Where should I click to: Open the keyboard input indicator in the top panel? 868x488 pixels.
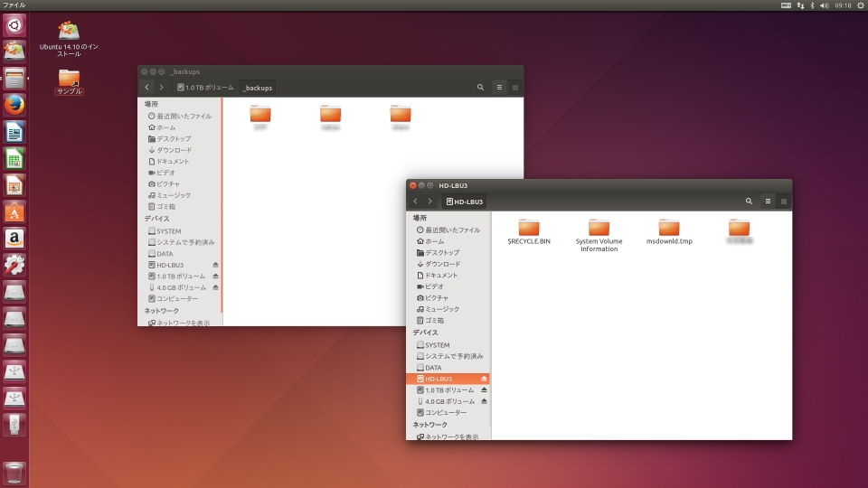click(x=786, y=5)
